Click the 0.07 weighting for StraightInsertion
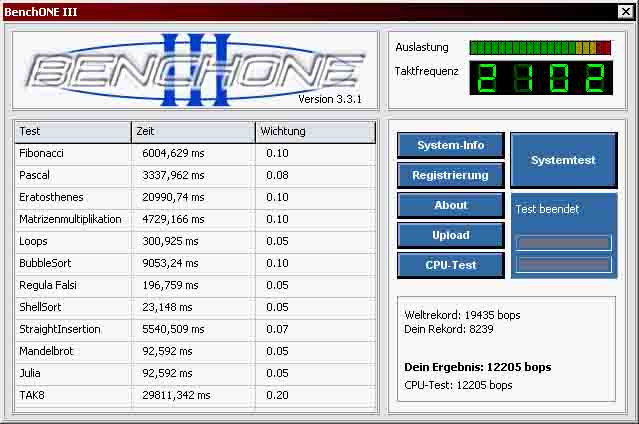Viewport: 639px width, 424px height. click(277, 330)
